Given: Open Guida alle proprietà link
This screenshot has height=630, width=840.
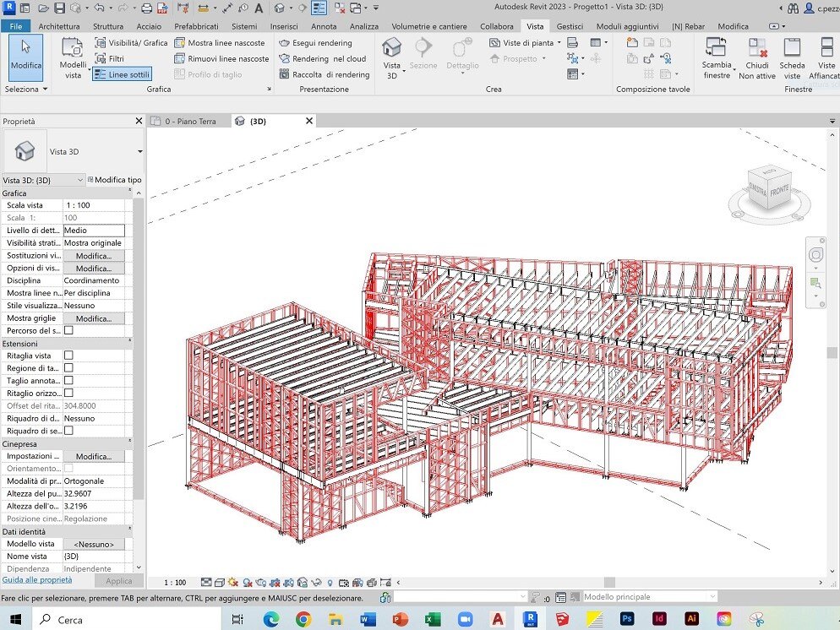Looking at the screenshot, I should point(37,579).
